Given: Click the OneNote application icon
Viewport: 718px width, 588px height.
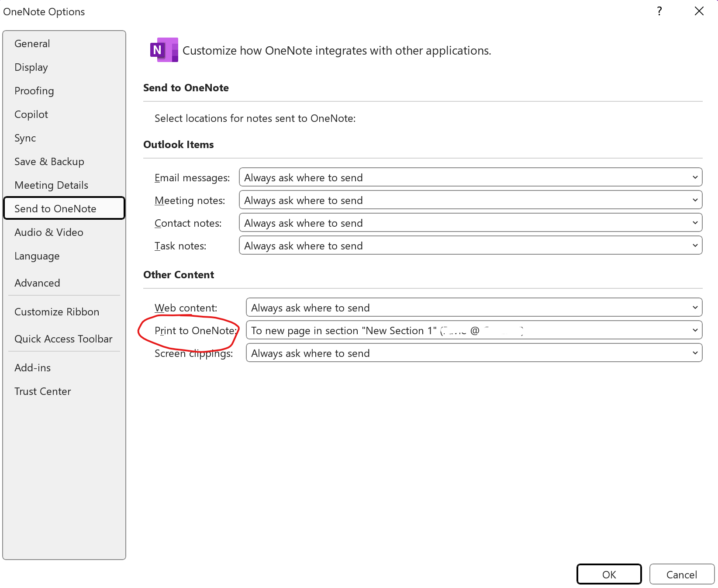Looking at the screenshot, I should pos(164,49).
